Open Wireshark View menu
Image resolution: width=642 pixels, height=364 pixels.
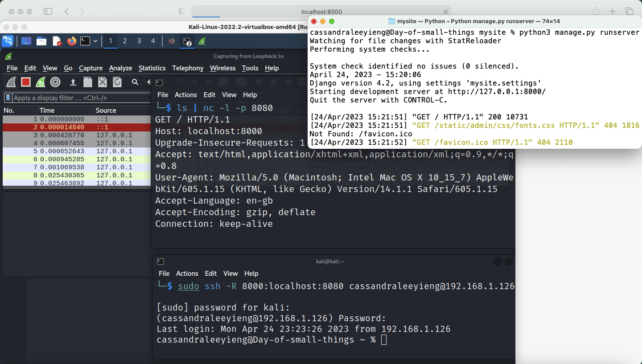pyautogui.click(x=50, y=68)
